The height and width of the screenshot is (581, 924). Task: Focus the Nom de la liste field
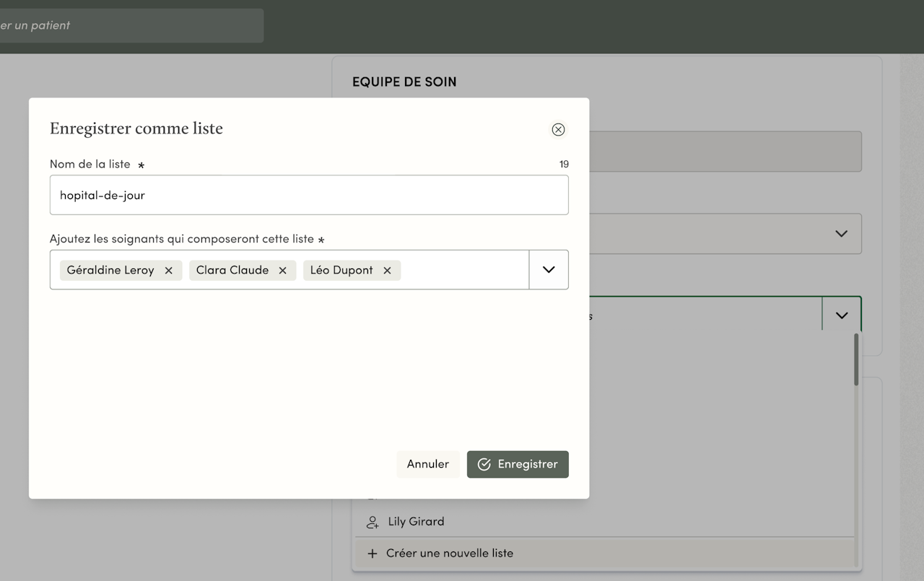click(309, 195)
